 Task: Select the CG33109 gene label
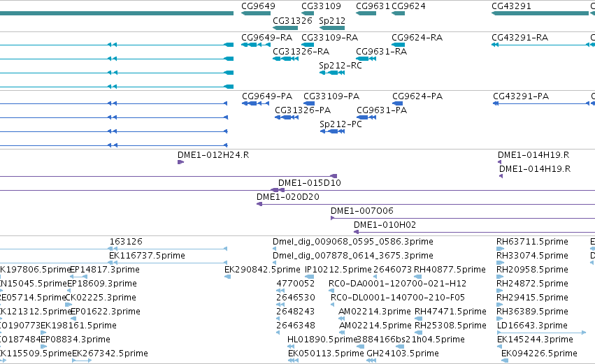(x=321, y=6)
